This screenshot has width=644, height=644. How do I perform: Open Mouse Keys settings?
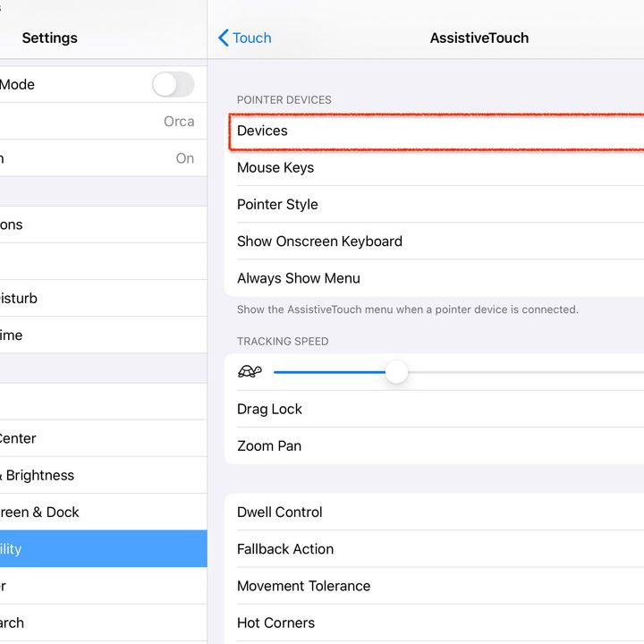coord(434,167)
